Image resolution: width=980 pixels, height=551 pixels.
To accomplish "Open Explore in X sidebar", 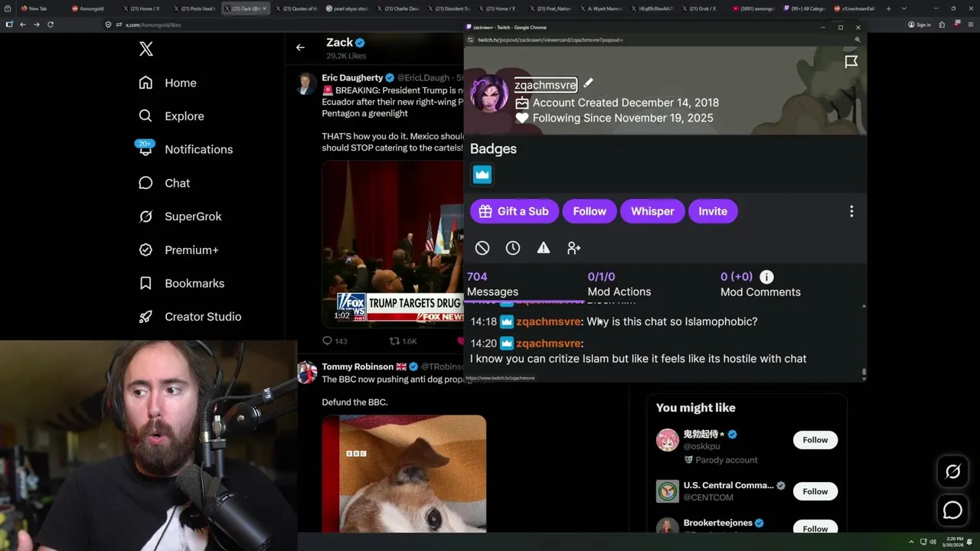I will tap(171, 116).
